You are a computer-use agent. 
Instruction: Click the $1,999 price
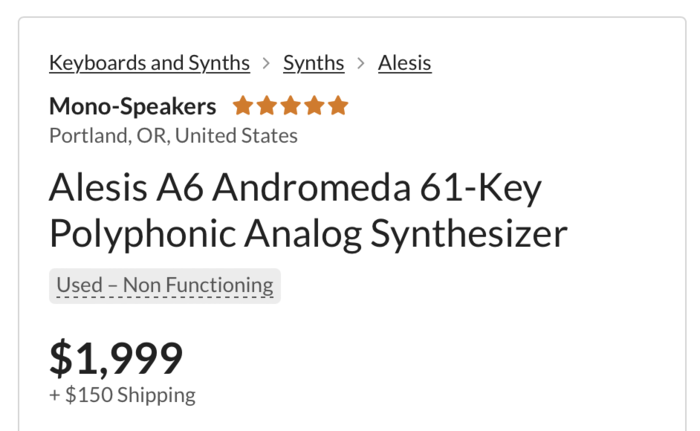pyautogui.click(x=116, y=358)
